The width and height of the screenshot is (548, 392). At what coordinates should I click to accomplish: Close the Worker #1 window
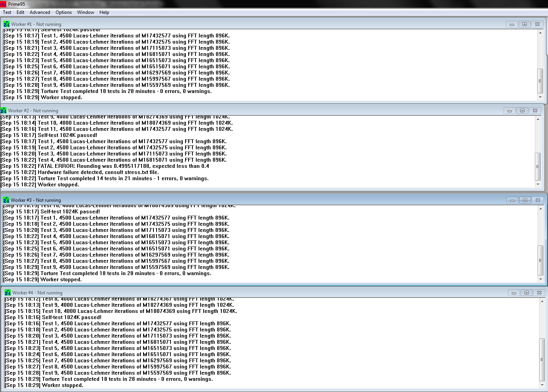[x=537, y=24]
